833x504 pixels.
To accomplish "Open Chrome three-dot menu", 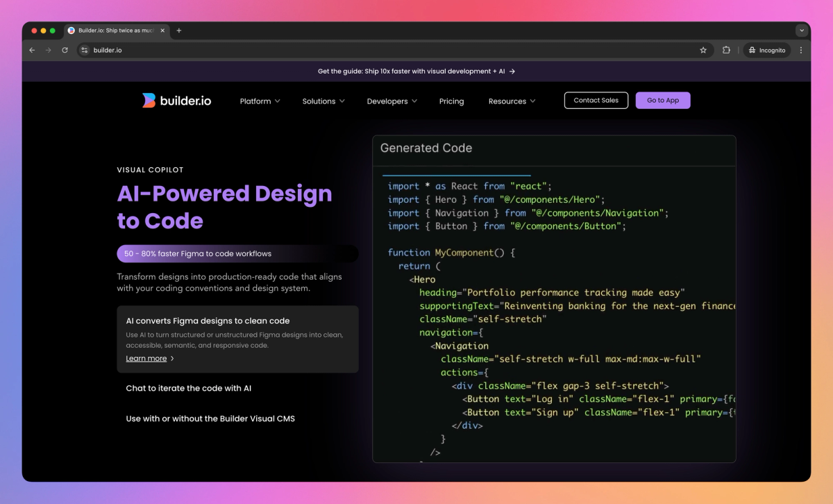I will point(801,50).
